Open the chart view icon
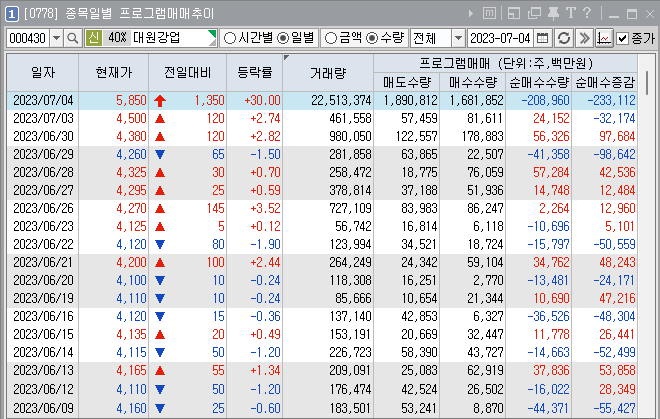This screenshot has width=660, height=419. click(x=604, y=38)
